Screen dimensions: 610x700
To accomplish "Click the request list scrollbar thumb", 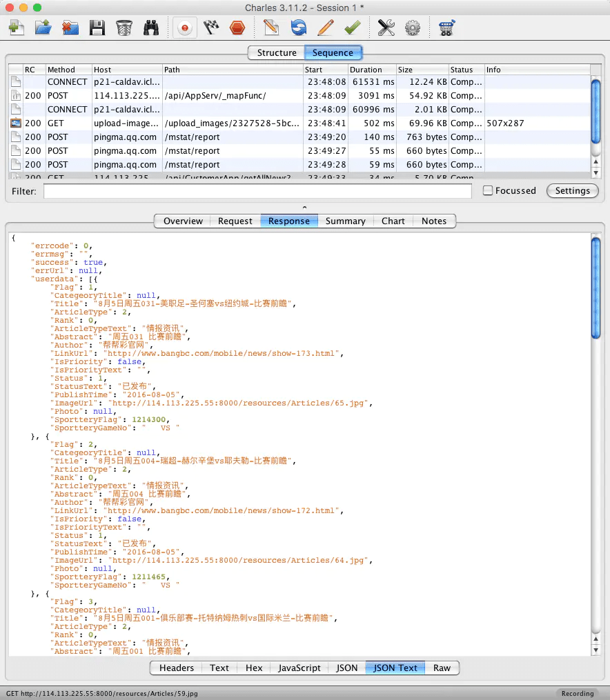I will point(596,111).
